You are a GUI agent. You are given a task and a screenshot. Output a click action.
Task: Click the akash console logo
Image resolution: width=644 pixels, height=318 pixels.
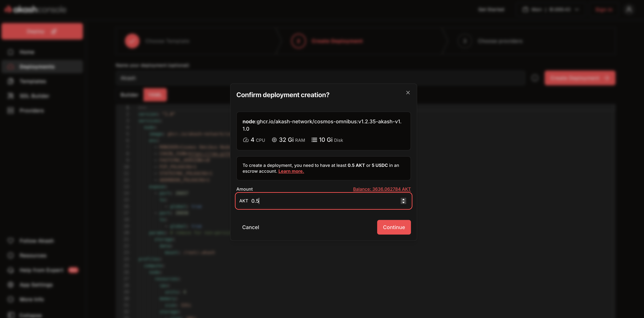[x=35, y=10]
